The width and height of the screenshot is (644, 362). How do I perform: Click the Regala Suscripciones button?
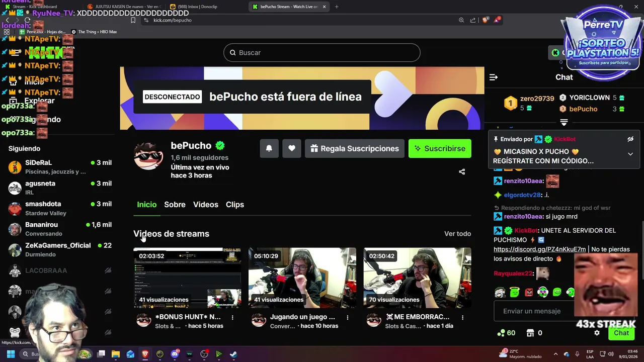pos(355,148)
